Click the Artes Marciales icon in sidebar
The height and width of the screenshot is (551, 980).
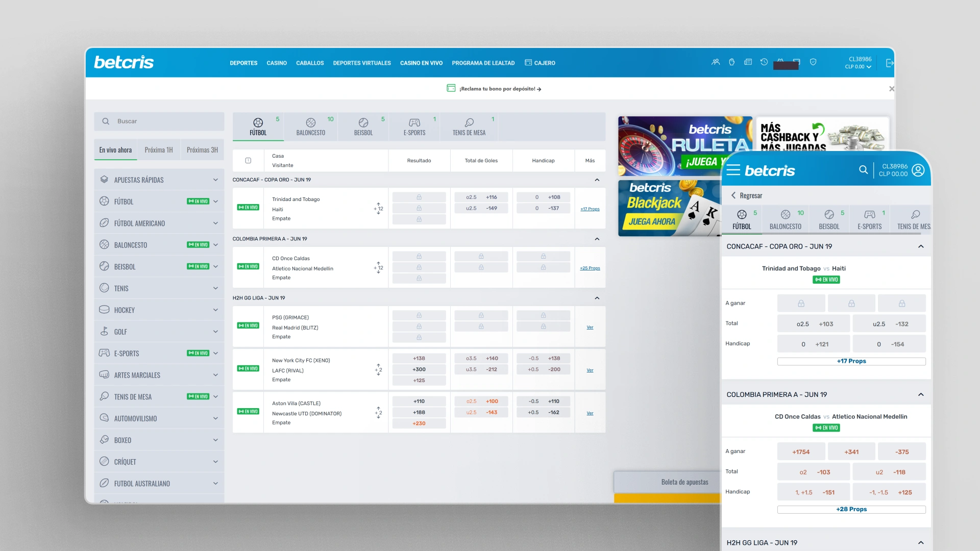click(x=104, y=374)
